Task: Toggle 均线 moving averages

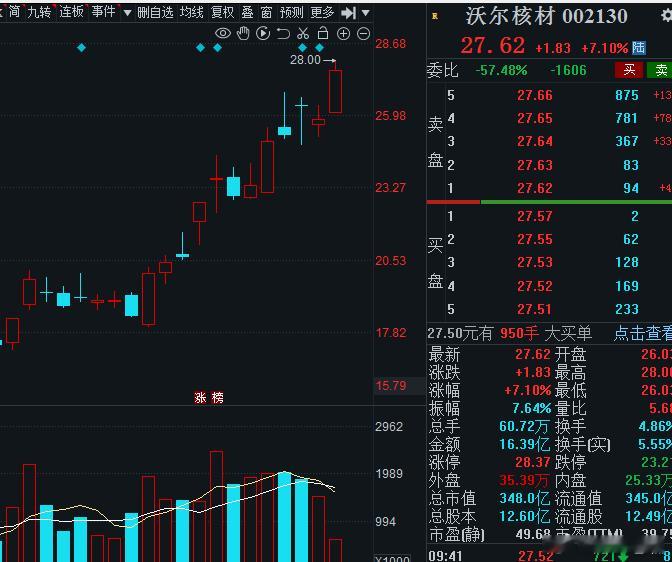Action: tap(191, 13)
